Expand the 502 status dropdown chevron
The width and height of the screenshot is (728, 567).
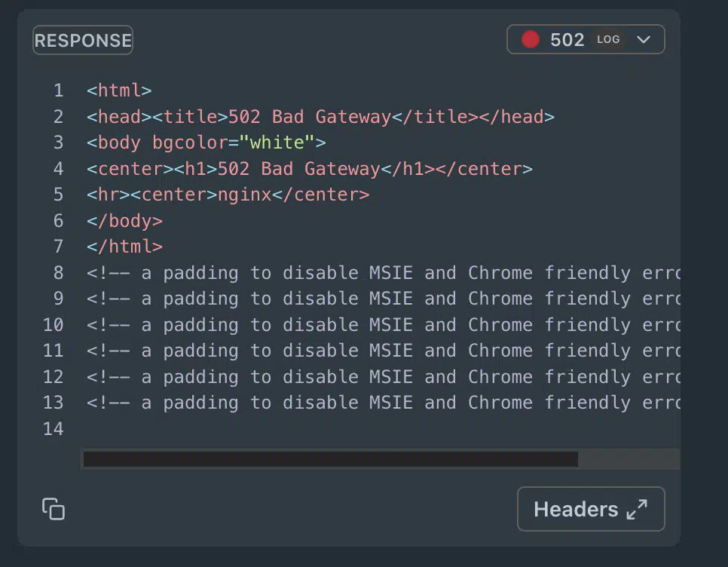(x=644, y=39)
